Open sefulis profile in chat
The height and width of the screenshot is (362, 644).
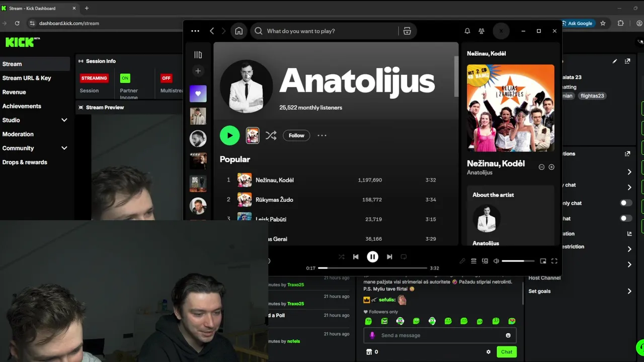pos(386,300)
